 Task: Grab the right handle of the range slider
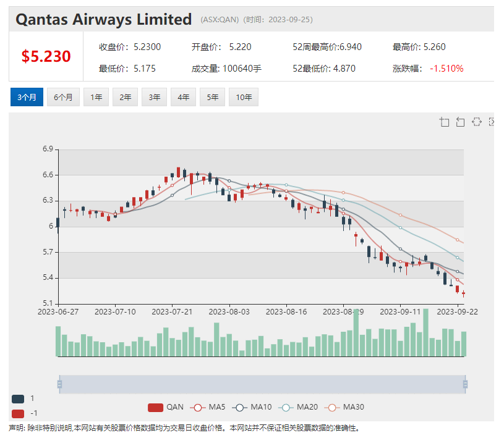click(x=465, y=384)
